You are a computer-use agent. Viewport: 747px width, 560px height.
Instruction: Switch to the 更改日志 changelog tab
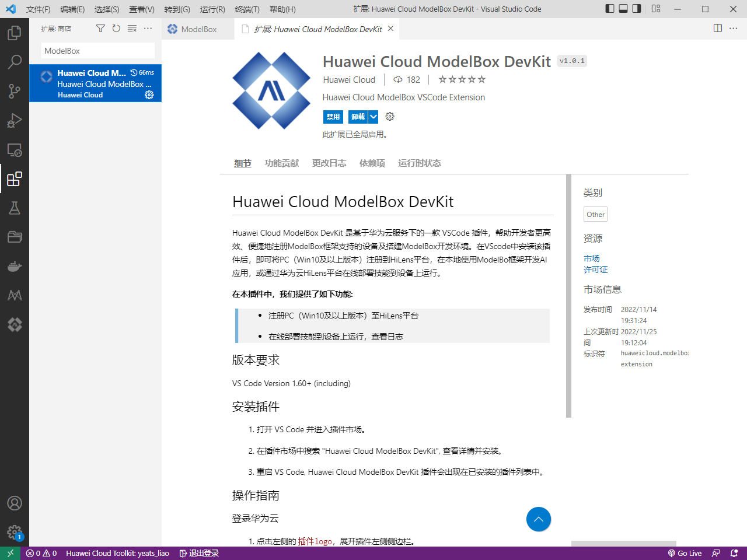(329, 163)
